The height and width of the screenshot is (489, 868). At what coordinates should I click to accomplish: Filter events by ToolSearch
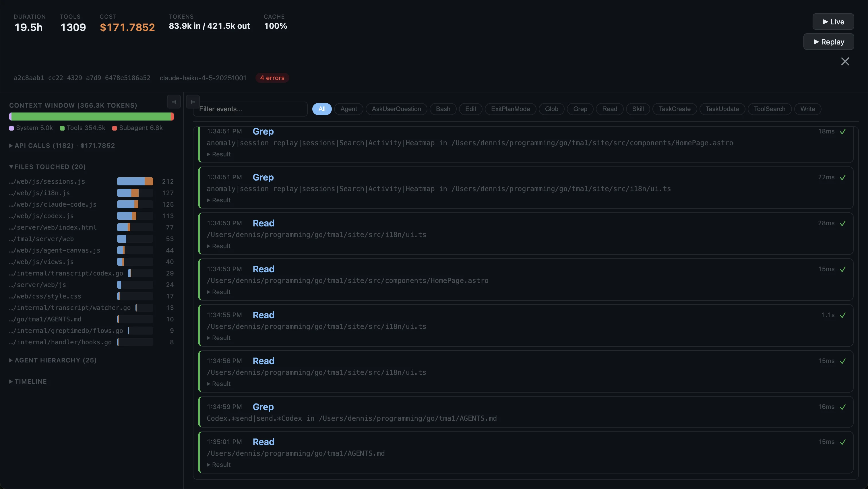pos(769,109)
